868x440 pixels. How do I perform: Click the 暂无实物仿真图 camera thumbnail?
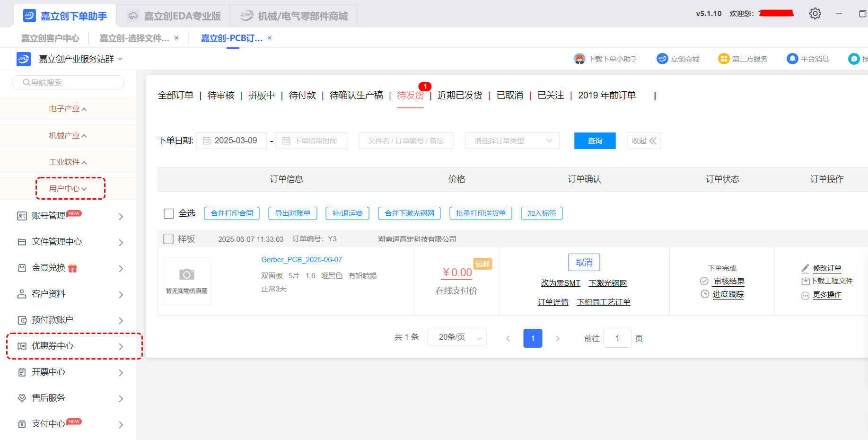click(x=187, y=281)
